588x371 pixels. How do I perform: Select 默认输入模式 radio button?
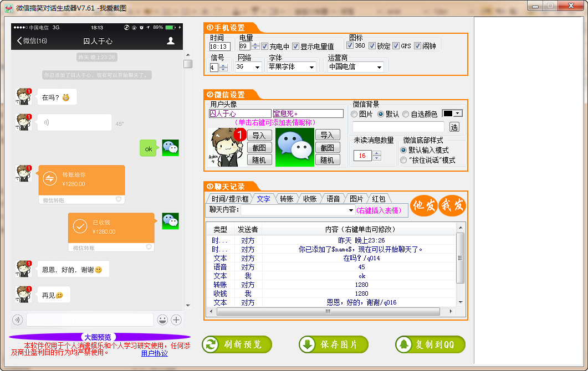[403, 150]
